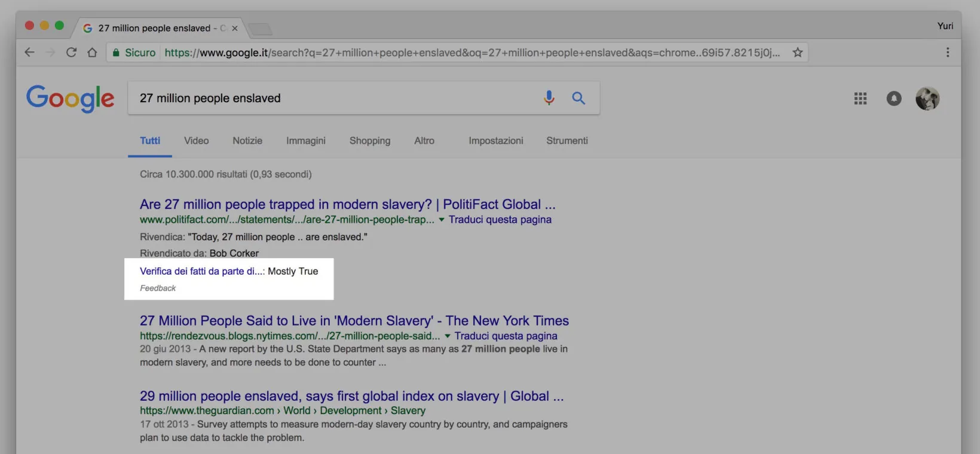Viewport: 980px width, 454px height.
Task: Open the home page via house icon
Action: point(92,53)
